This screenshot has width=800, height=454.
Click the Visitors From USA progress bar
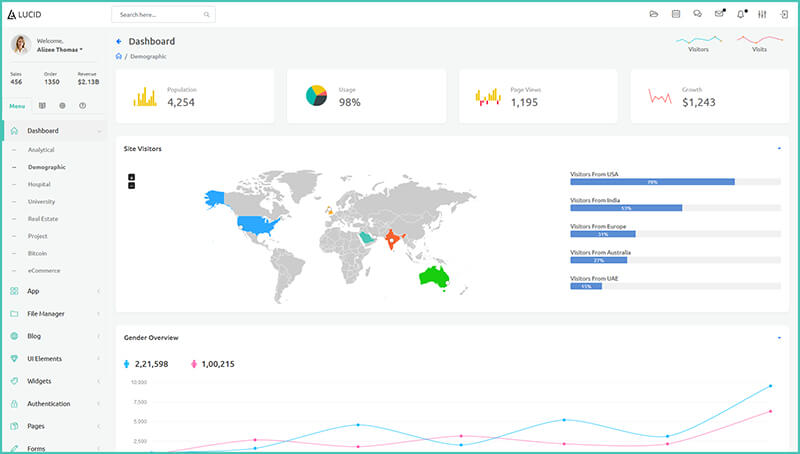coord(652,182)
